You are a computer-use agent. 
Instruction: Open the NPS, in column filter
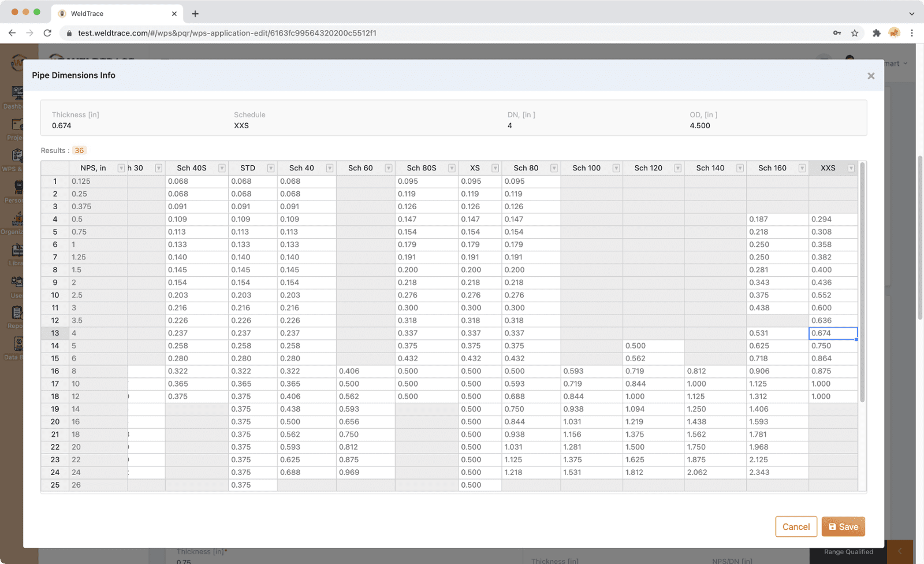tap(121, 168)
